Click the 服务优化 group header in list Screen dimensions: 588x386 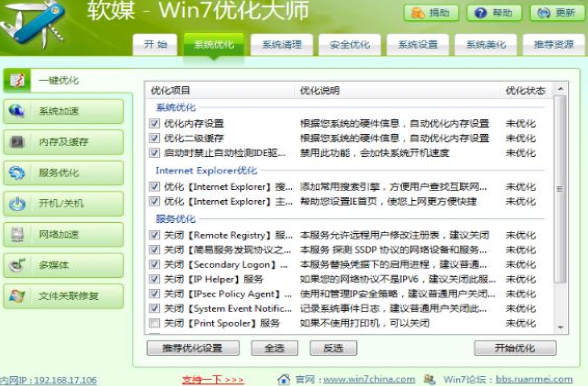176,219
